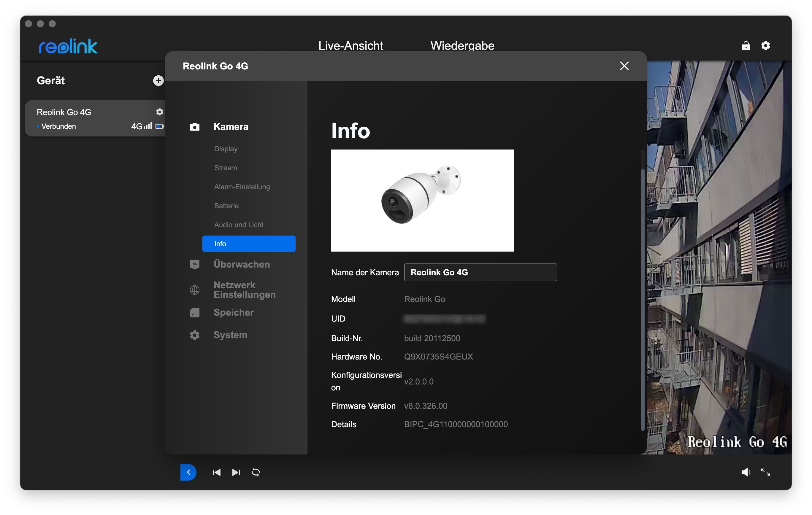Open Reolink Go 4G device settings gear
The height and width of the screenshot is (515, 812).
(159, 112)
